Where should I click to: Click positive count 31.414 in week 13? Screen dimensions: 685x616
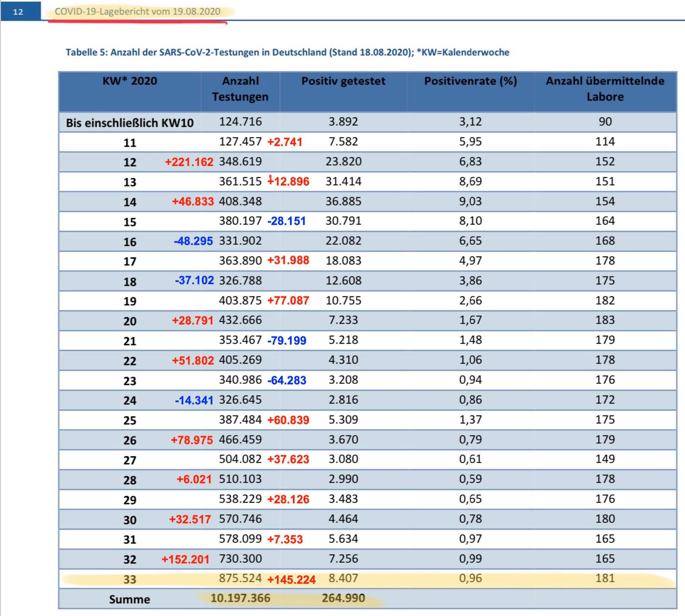pyautogui.click(x=343, y=181)
